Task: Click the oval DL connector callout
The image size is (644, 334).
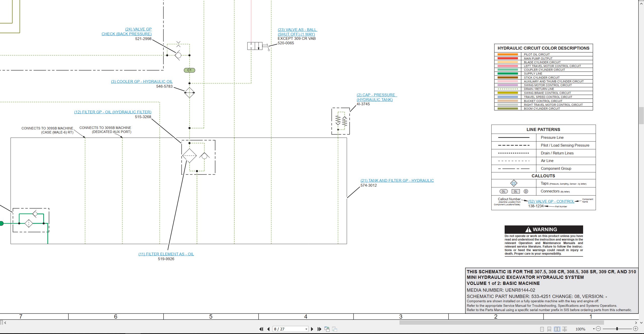Action: tap(504, 191)
